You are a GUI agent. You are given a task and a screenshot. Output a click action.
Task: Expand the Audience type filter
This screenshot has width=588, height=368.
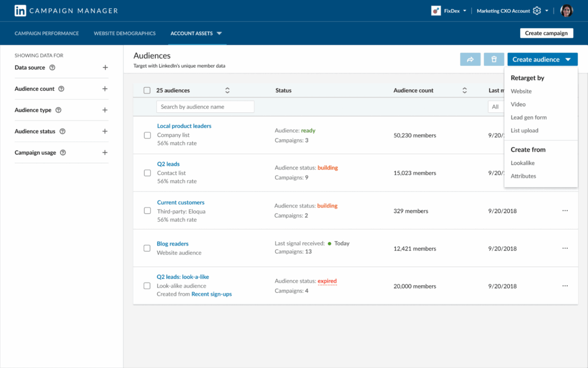(x=105, y=110)
